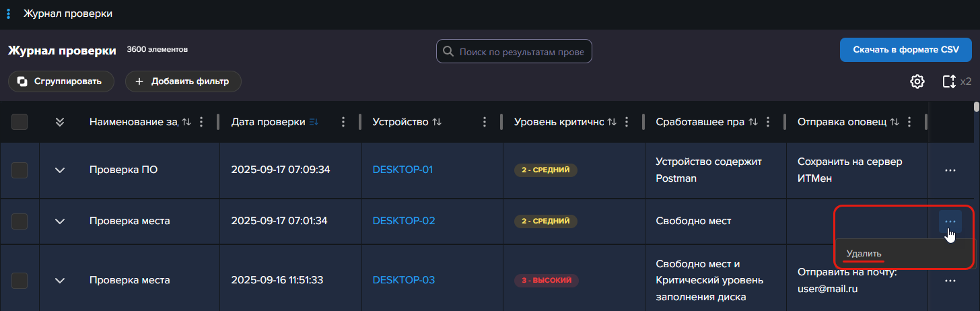Select all rows with header checkbox
This screenshot has width=980, height=311.
(20, 122)
